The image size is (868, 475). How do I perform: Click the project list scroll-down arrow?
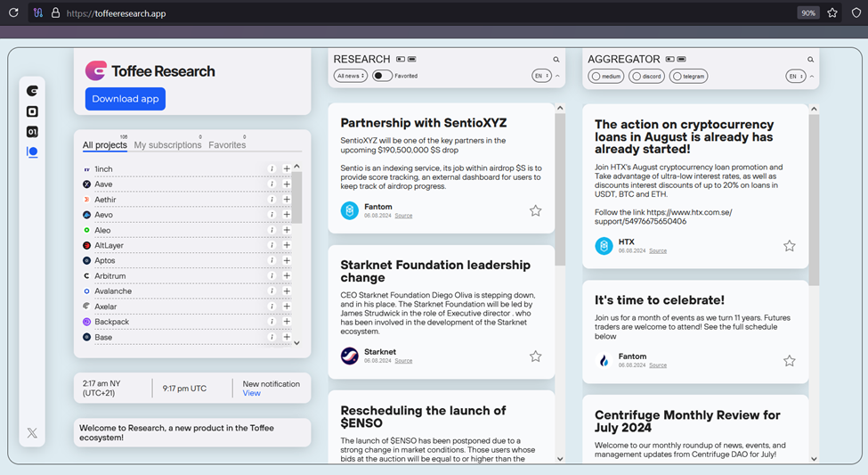(296, 343)
